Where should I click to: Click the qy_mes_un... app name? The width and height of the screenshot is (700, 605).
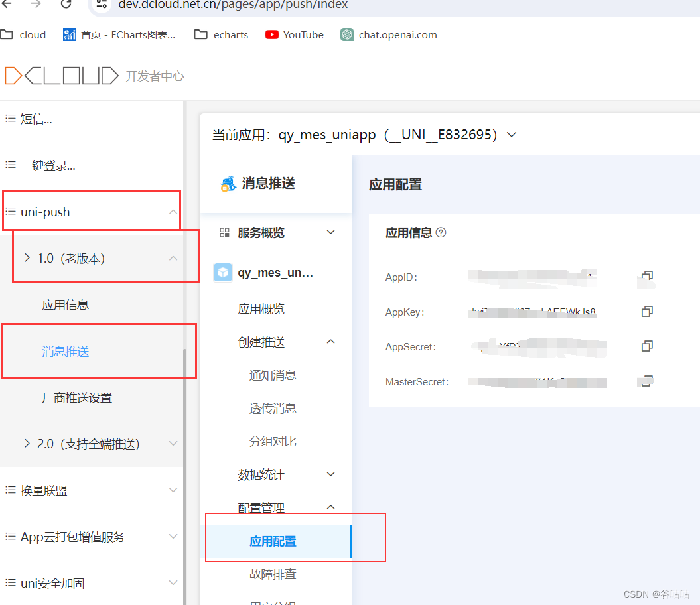coord(275,273)
